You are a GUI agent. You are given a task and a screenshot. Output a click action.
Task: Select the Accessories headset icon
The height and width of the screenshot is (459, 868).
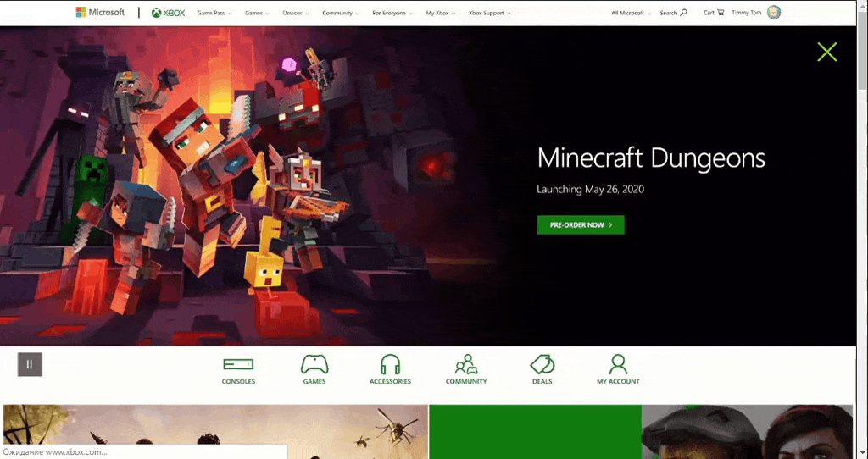(390, 365)
